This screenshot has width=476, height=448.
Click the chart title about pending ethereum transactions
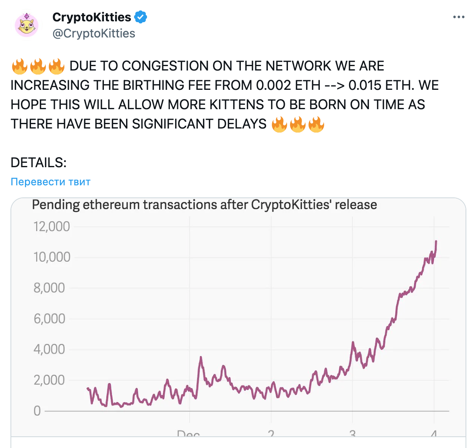point(204,205)
